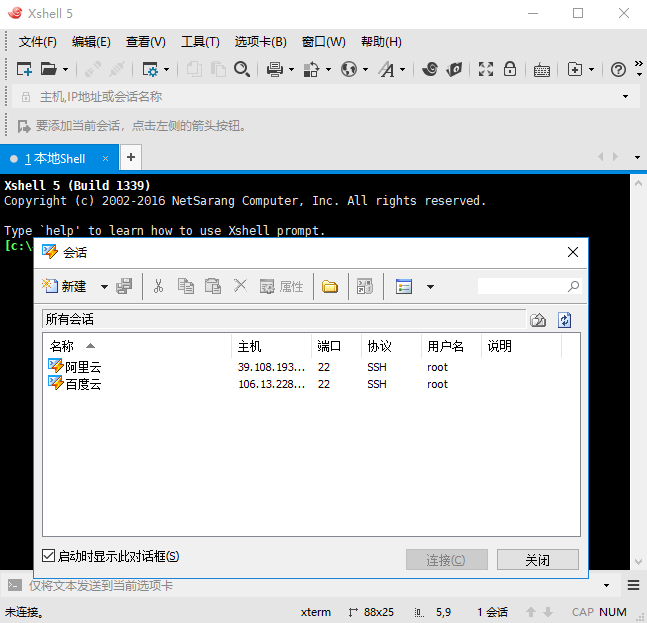This screenshot has width=647, height=623.
Task: Open the virtual keyboard icon
Action: 542,70
